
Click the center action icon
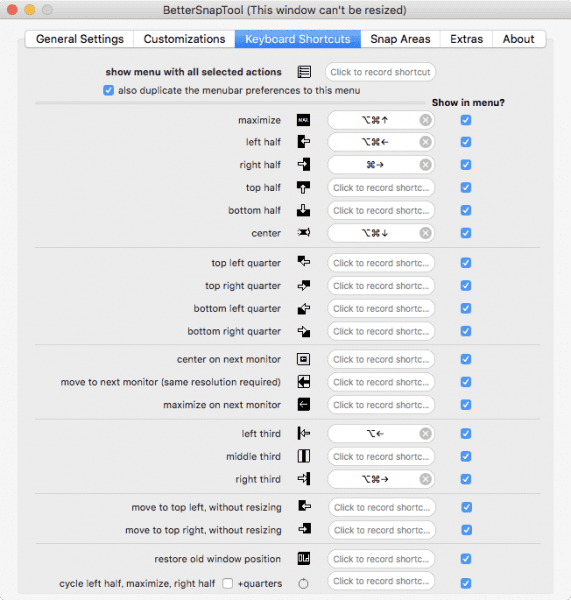point(303,233)
